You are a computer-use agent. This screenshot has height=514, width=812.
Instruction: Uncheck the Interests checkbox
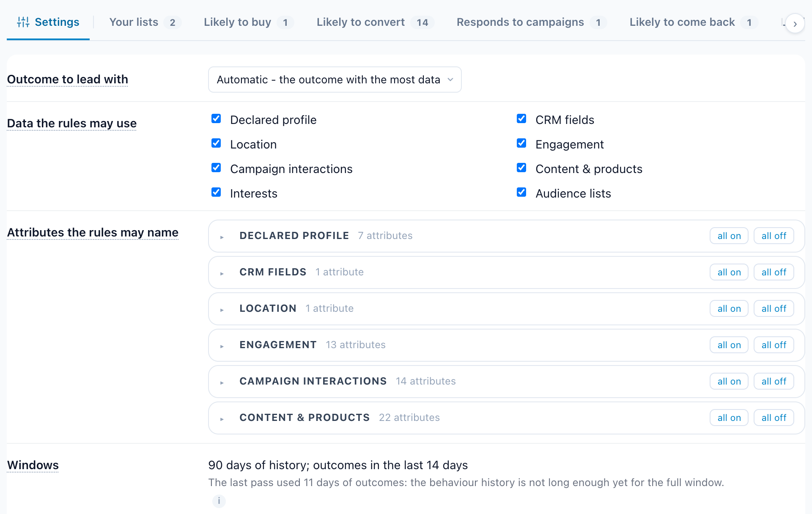[x=216, y=192]
